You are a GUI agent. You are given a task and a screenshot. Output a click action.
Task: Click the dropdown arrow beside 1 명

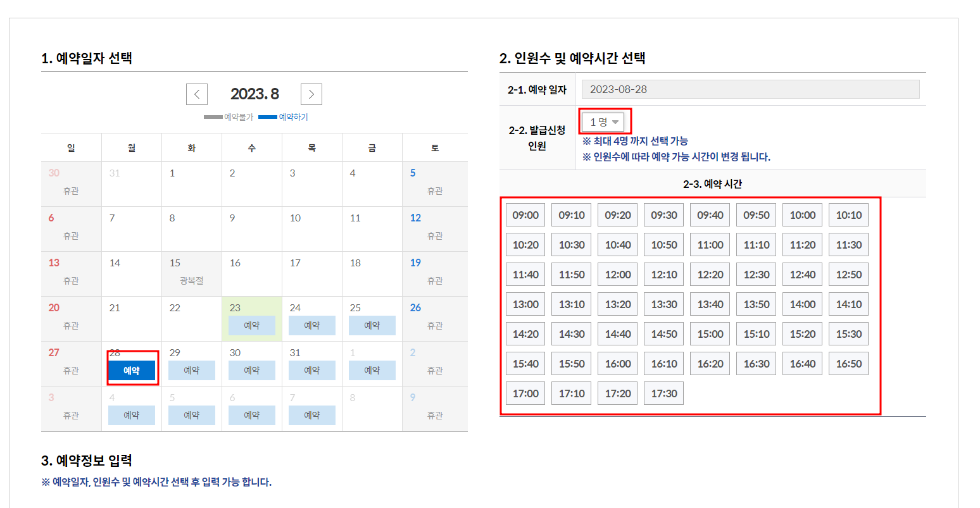point(616,121)
